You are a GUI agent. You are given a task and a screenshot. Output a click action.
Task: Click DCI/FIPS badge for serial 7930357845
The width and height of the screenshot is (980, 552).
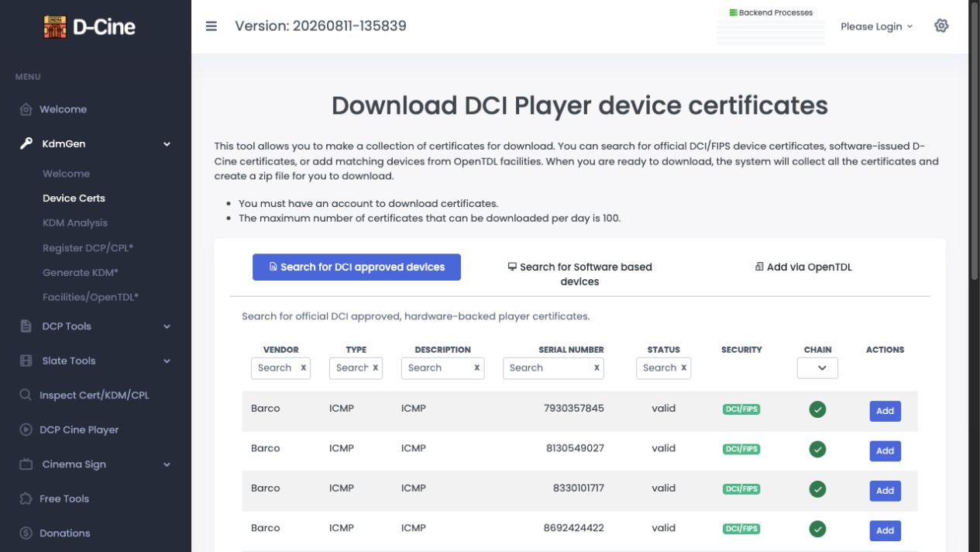coord(741,409)
